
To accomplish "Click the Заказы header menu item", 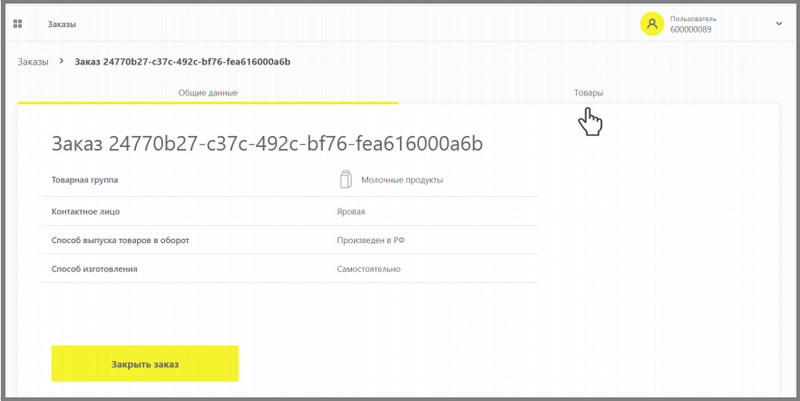I will tap(62, 24).
